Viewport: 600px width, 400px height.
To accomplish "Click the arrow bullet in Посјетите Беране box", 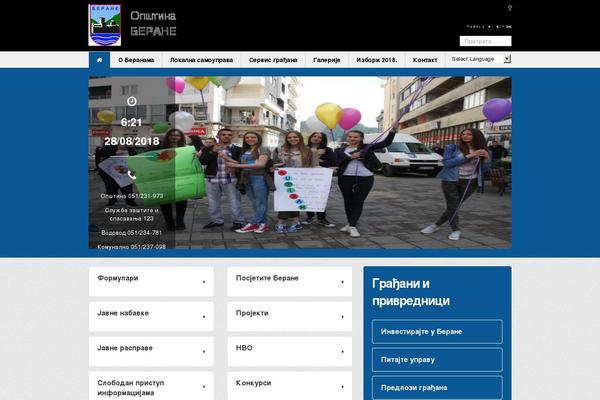I will 342,282.
